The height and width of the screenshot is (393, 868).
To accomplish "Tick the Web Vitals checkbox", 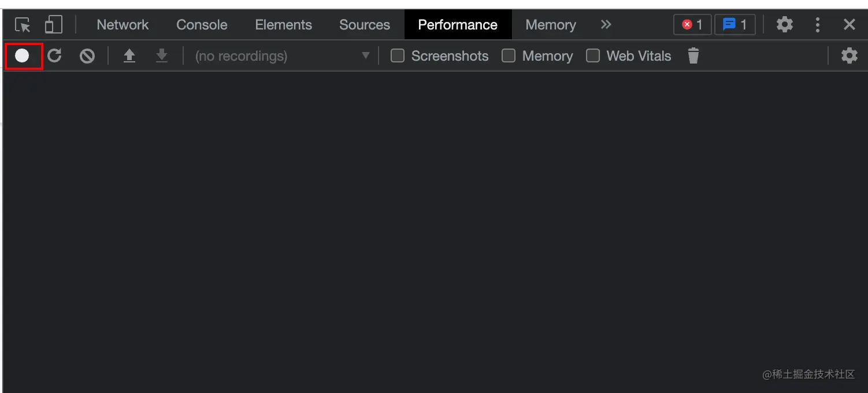I will click(593, 56).
